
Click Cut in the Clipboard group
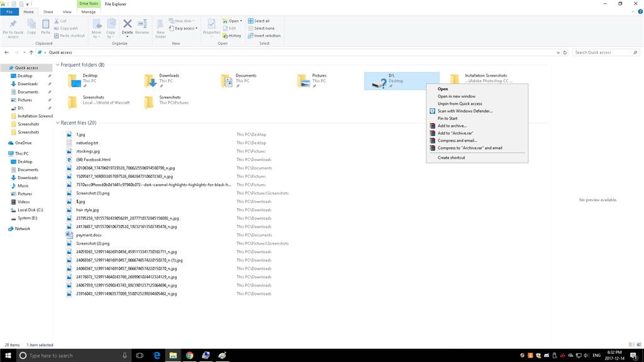(60, 21)
